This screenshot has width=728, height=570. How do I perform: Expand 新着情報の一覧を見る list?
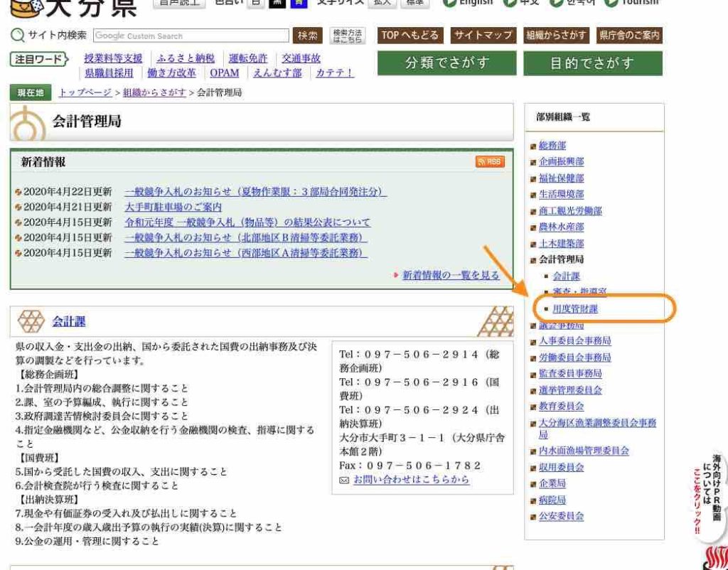point(451,276)
